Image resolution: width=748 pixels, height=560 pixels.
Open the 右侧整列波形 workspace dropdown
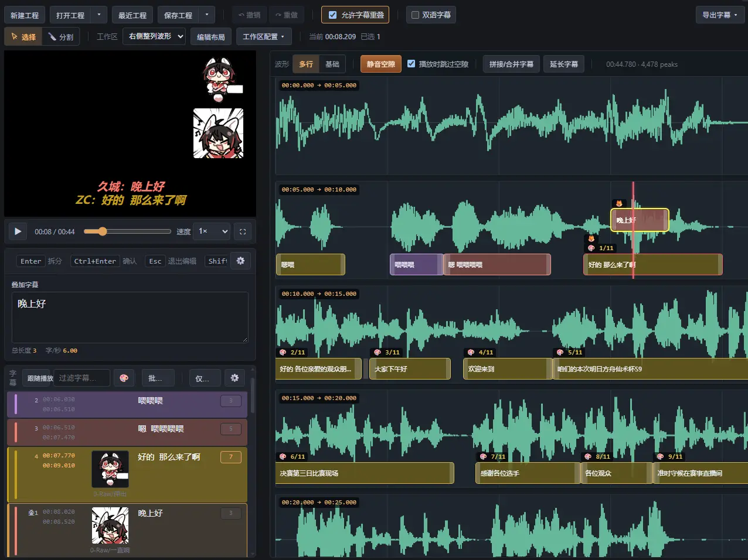pos(154,36)
